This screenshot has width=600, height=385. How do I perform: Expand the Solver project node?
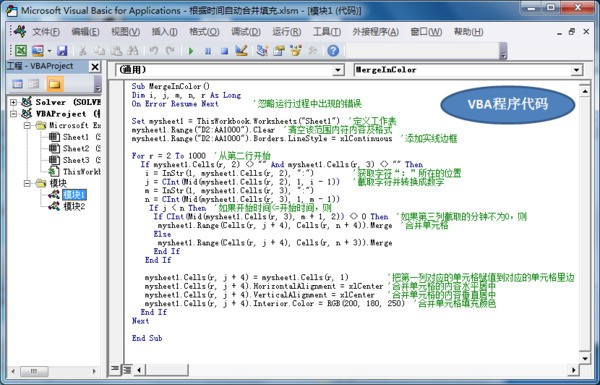pyautogui.click(x=13, y=102)
